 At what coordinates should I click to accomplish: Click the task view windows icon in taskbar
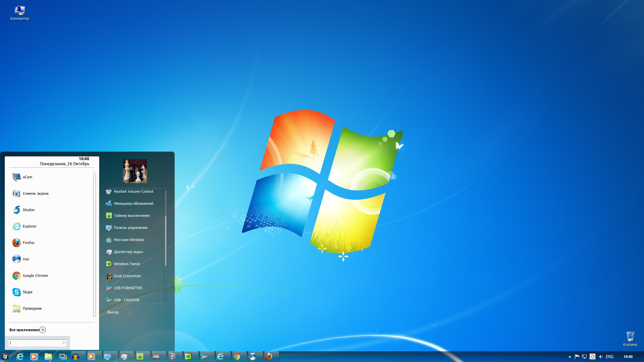(63, 357)
